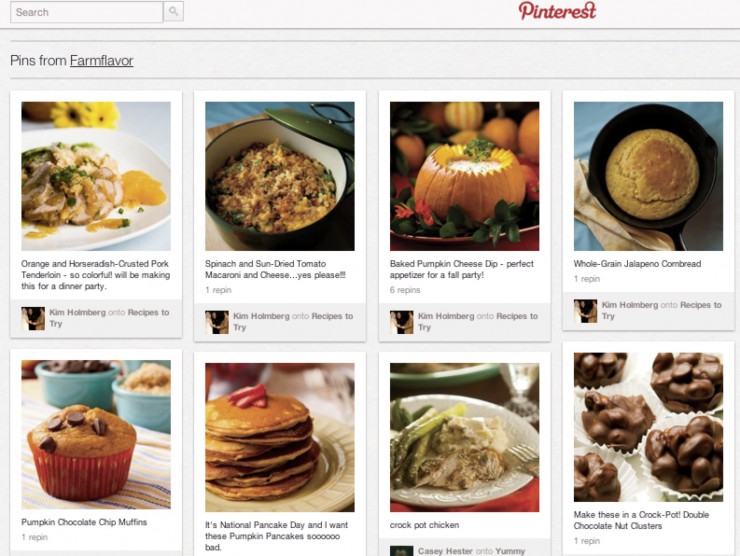Focus the Search text field
This screenshot has height=556, width=740.
86,12
